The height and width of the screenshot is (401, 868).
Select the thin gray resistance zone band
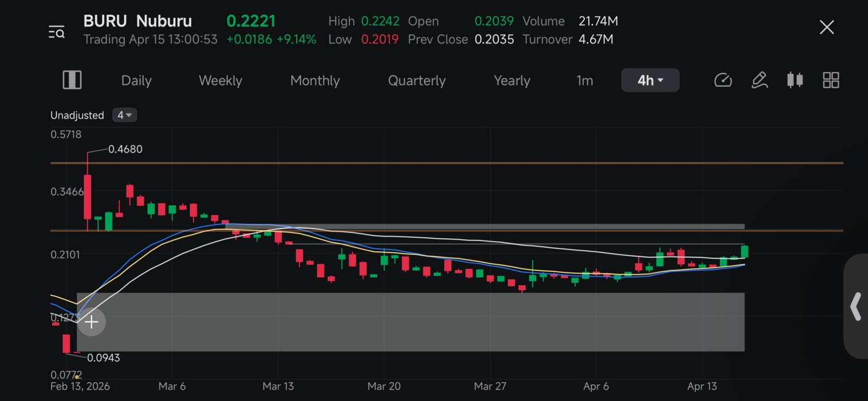coord(485,227)
